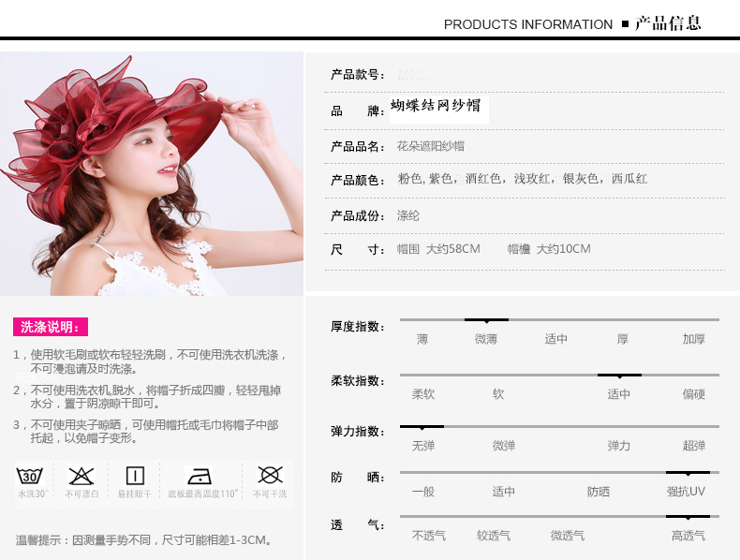Click washing instruction 1 about soft brush

[150, 361]
